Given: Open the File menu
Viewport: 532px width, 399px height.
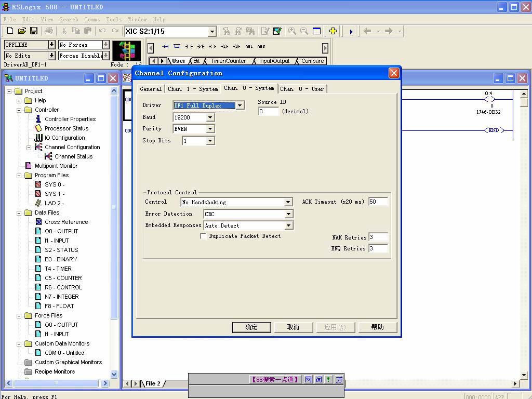Looking at the screenshot, I should pos(9,19).
